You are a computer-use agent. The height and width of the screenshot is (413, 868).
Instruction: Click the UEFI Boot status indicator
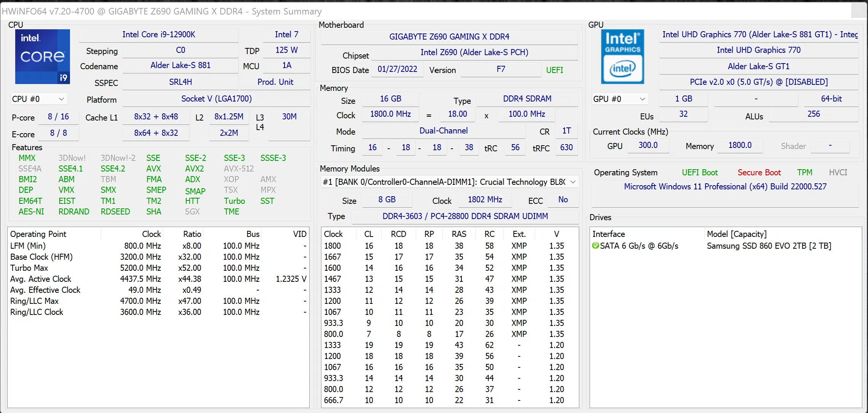[699, 172]
